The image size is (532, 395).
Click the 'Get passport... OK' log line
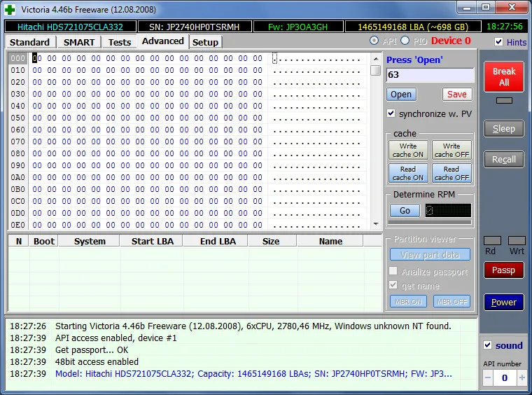click(x=92, y=350)
